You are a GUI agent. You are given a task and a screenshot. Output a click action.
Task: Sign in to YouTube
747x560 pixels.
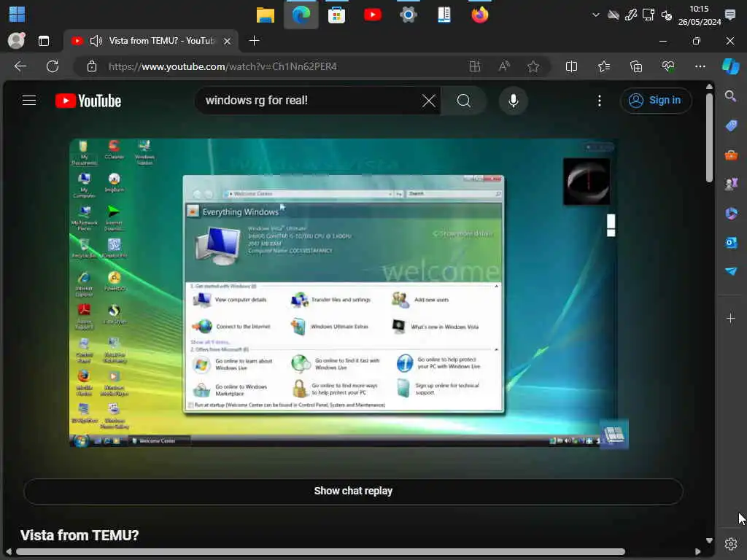(656, 101)
